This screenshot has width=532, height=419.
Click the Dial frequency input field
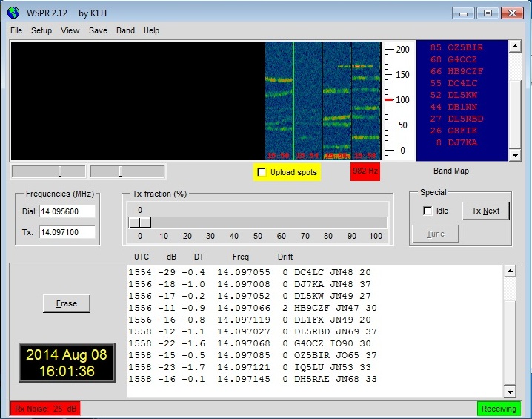tap(67, 211)
